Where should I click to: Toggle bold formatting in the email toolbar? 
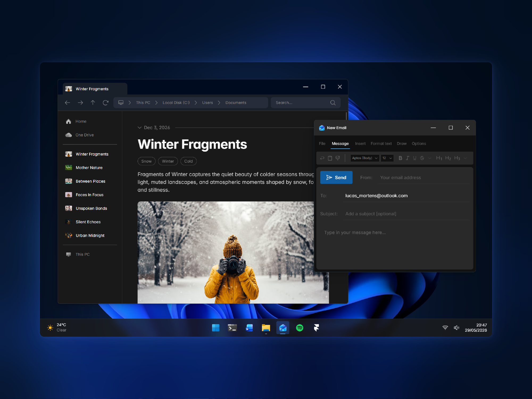[400, 158]
